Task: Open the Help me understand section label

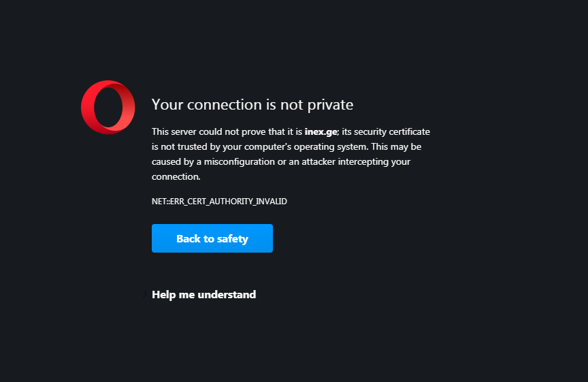Action: click(204, 295)
